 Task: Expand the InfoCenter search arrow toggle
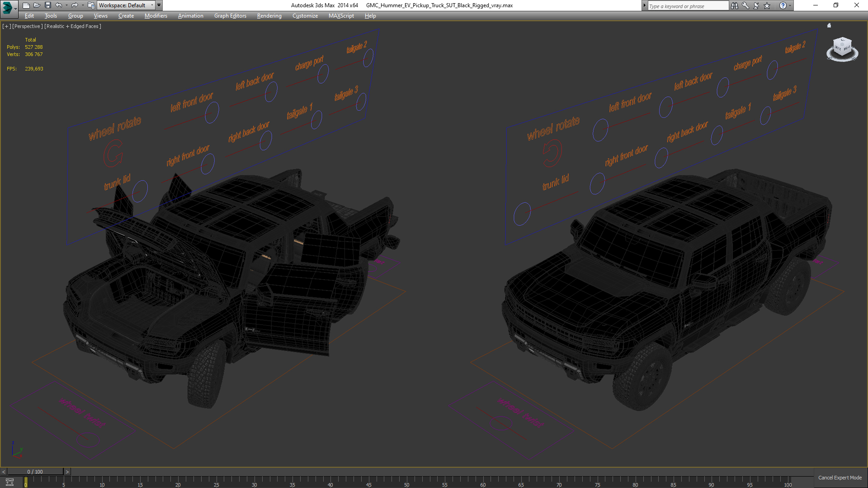point(644,5)
